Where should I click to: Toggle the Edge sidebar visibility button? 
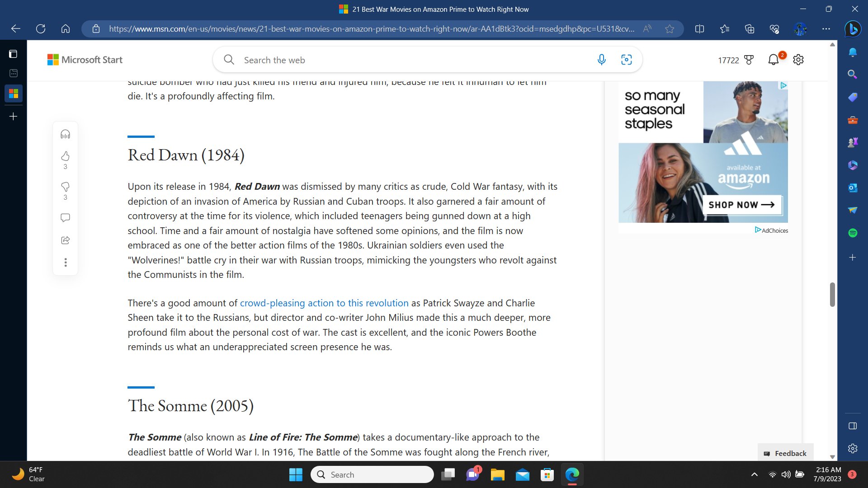coord(853,426)
